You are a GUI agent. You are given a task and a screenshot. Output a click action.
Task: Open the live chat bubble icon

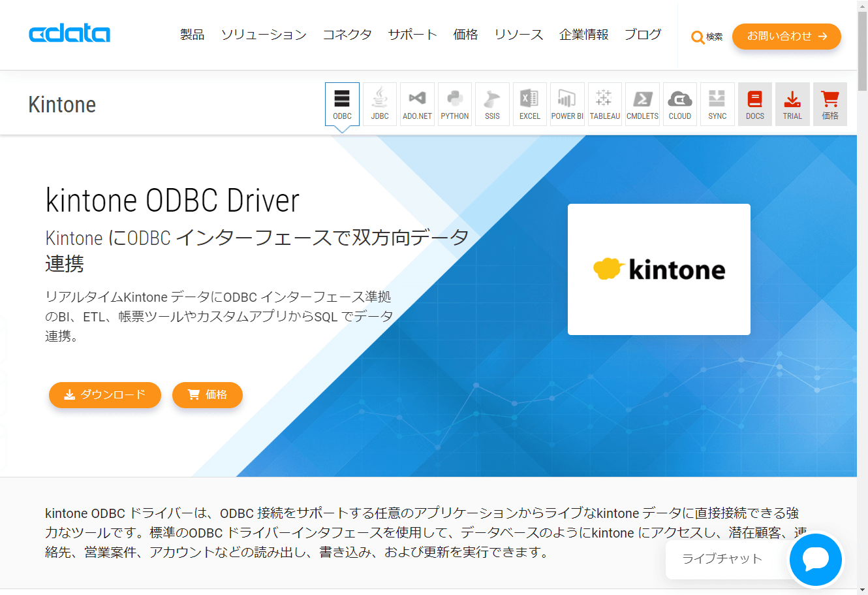815,560
